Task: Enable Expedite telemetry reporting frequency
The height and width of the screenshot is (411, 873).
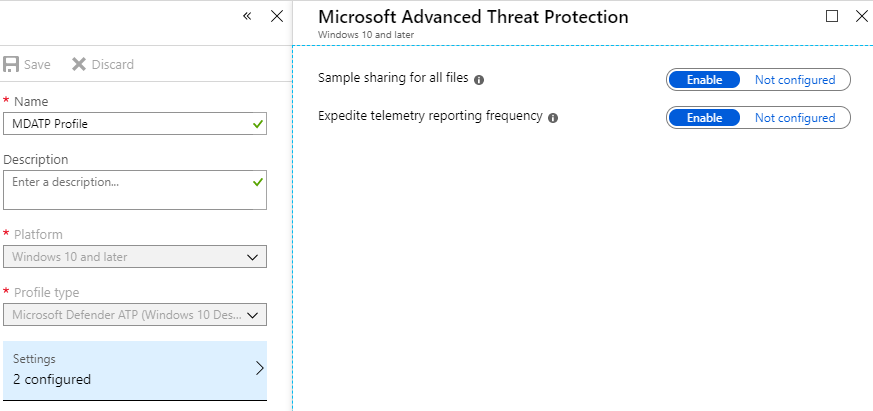Action: click(704, 118)
